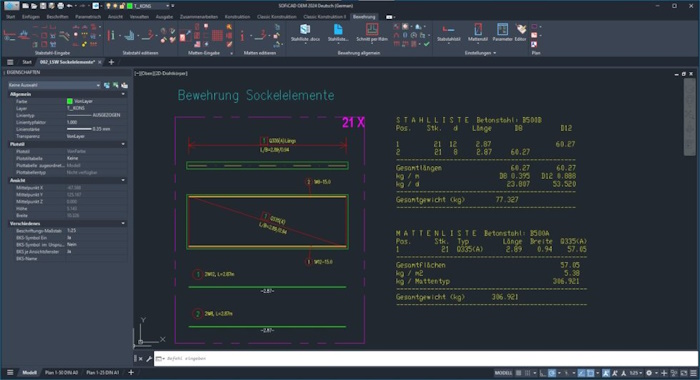Click the save icon in quick access toolbar

(43, 6)
